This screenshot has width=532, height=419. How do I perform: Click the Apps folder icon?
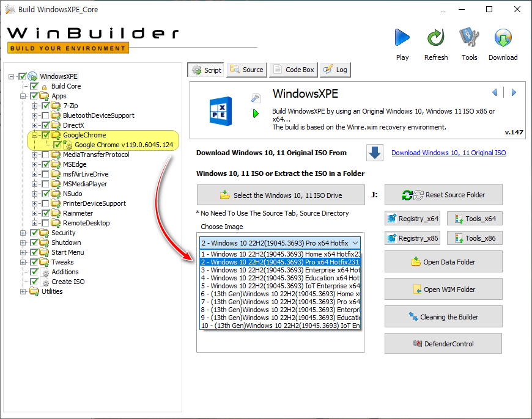(x=44, y=96)
